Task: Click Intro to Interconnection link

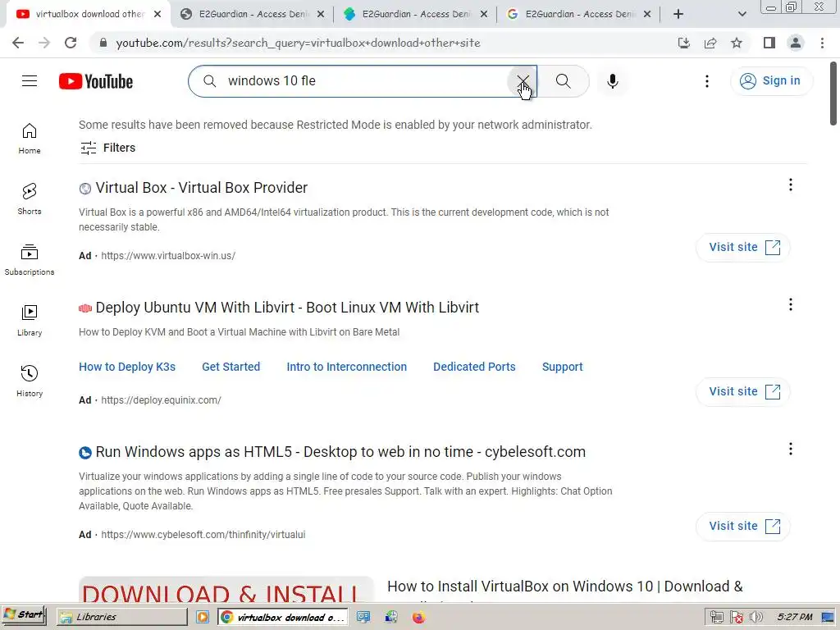Action: 347,367
